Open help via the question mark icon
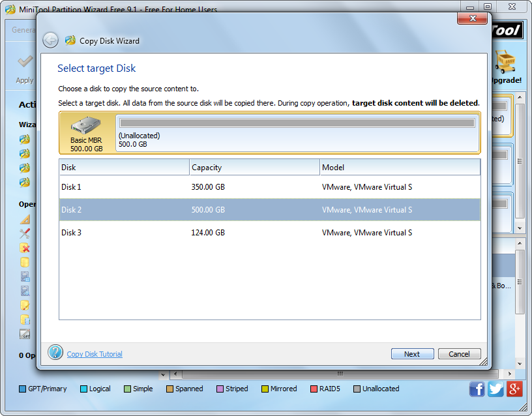 coord(55,352)
